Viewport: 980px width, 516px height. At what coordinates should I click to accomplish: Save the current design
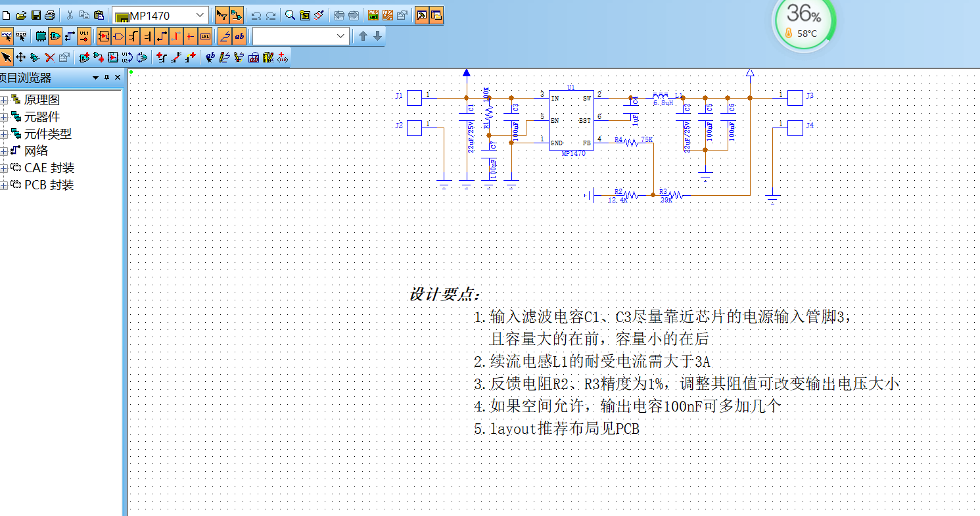click(36, 14)
